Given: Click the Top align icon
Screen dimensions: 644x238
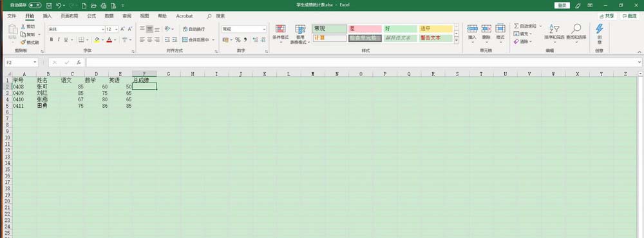Looking at the screenshot, I should pos(142,29).
